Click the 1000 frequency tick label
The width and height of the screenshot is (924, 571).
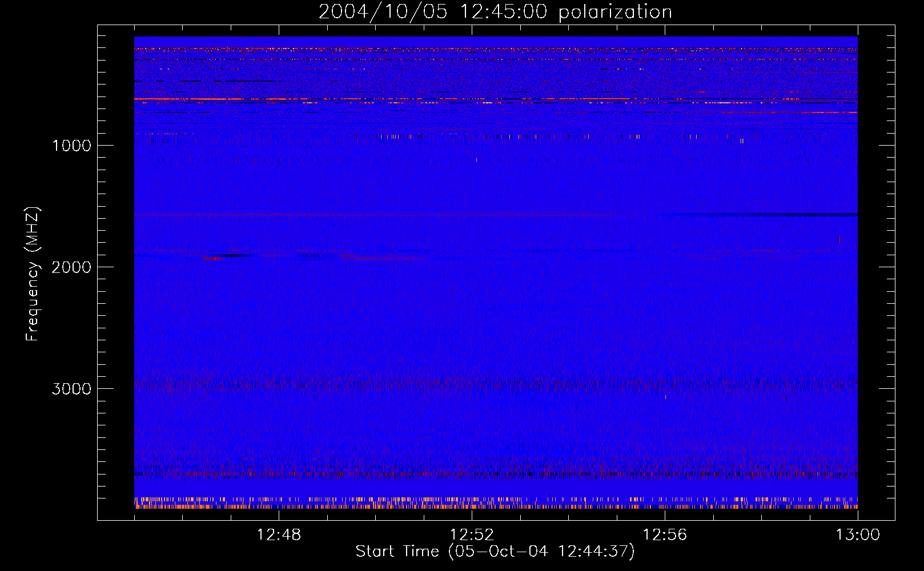click(71, 146)
